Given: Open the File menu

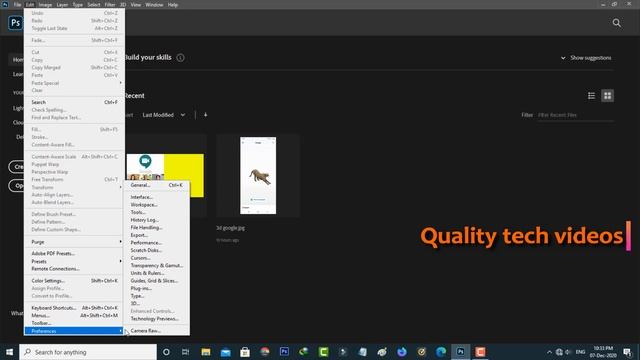Looking at the screenshot, I should (17, 4).
